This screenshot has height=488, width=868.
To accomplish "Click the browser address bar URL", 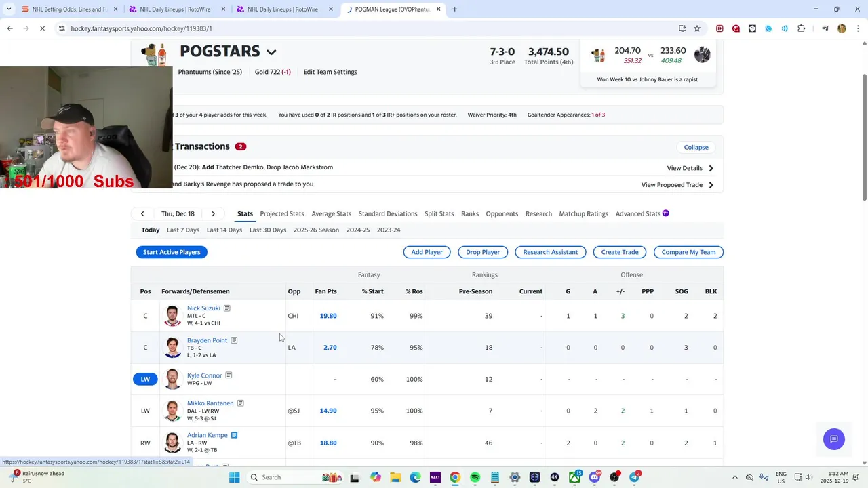I will pos(141,28).
